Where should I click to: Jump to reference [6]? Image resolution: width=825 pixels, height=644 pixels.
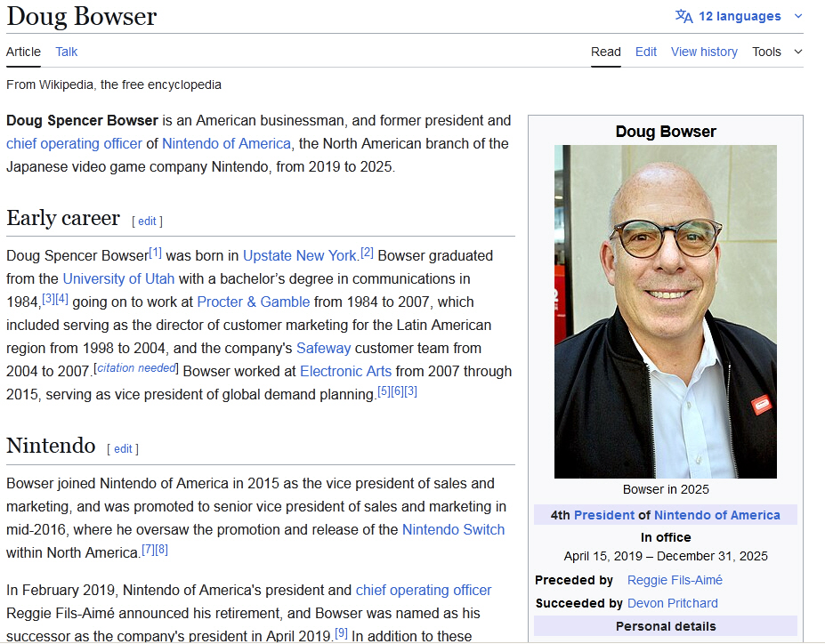click(x=397, y=391)
